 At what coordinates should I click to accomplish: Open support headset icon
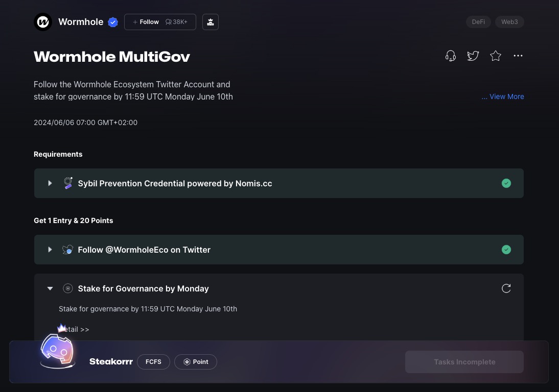451,56
